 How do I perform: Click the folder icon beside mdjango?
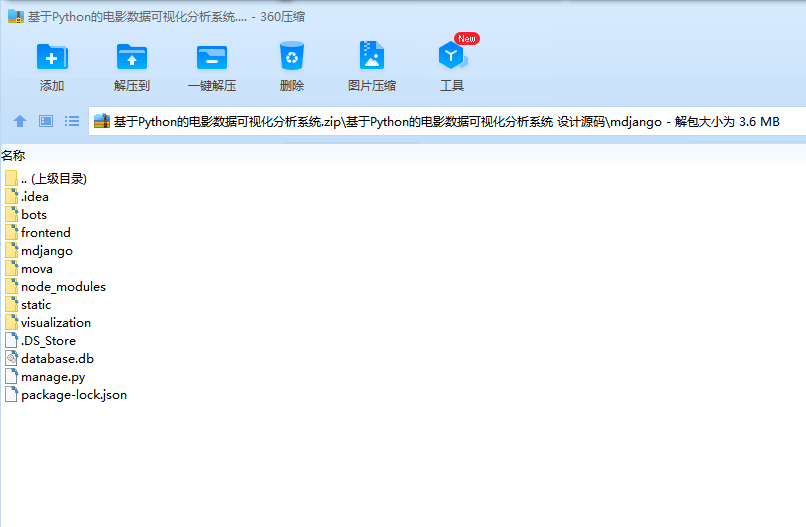[11, 250]
